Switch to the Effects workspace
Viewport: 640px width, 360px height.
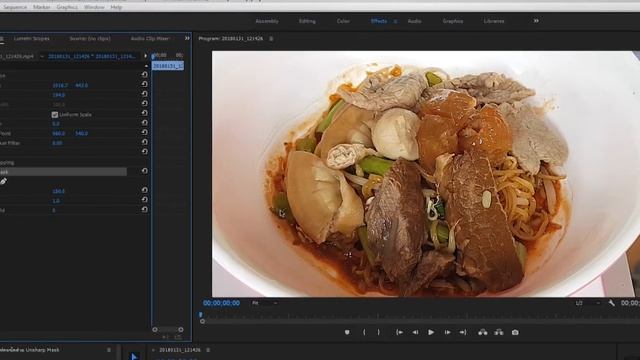379,21
